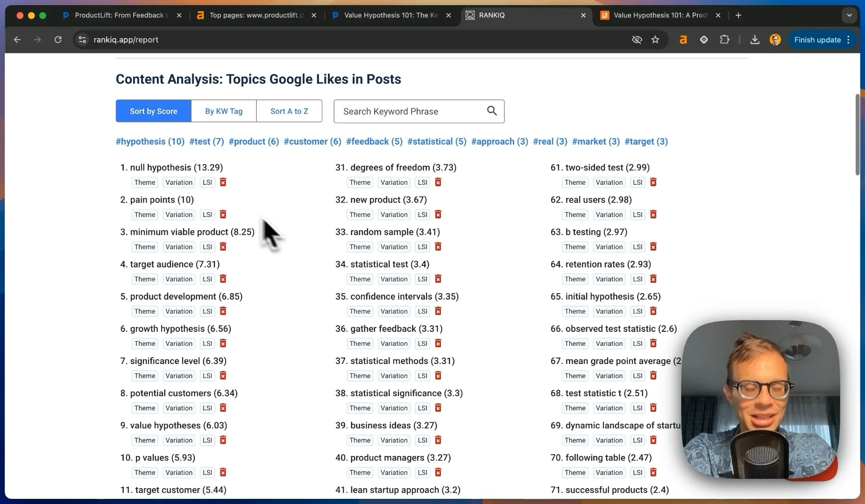Reload the rankiq.app page
The image size is (865, 504).
(58, 40)
